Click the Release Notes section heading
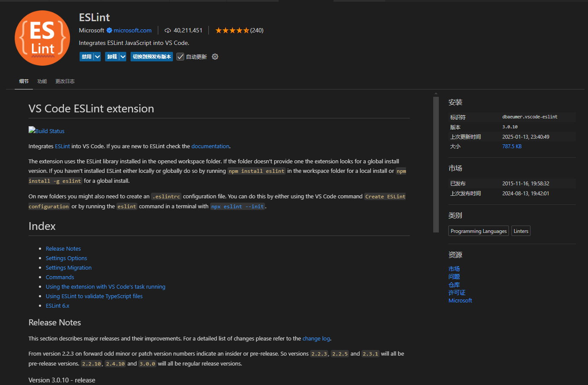The height and width of the screenshot is (385, 588). point(54,323)
